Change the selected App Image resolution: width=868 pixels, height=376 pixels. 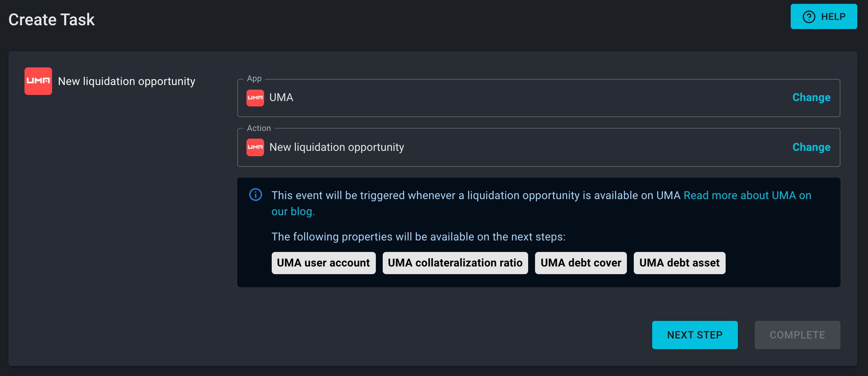click(811, 97)
